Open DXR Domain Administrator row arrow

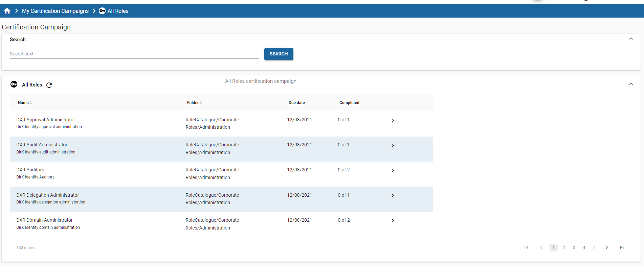point(393,221)
